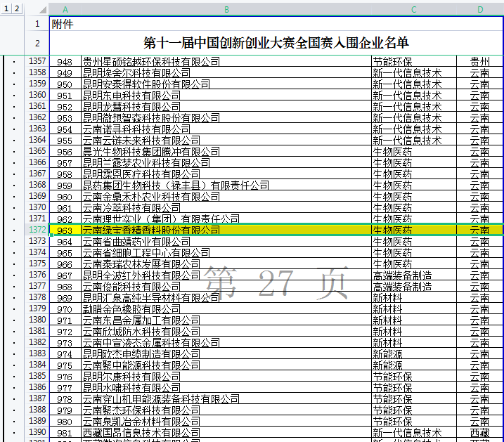Click cell 云南冷萃科技有限公司
Viewport: 504px width, 442px height.
pyautogui.click(x=226, y=207)
